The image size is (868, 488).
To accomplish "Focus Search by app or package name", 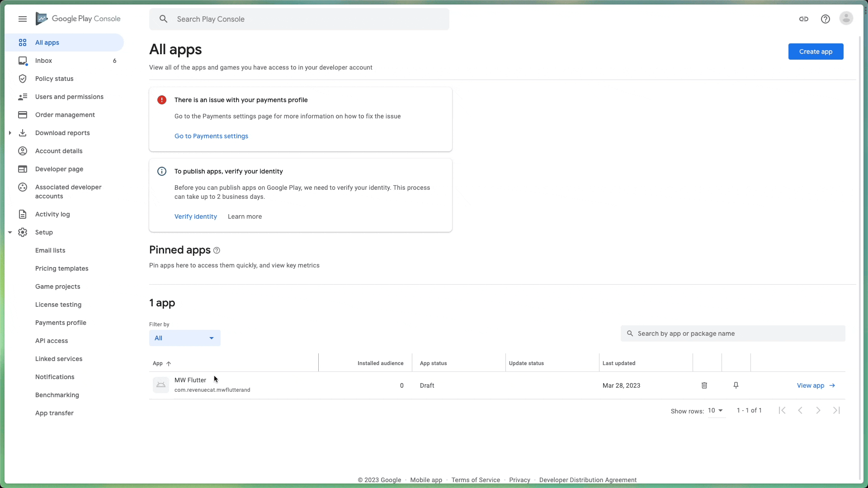I will [733, 333].
